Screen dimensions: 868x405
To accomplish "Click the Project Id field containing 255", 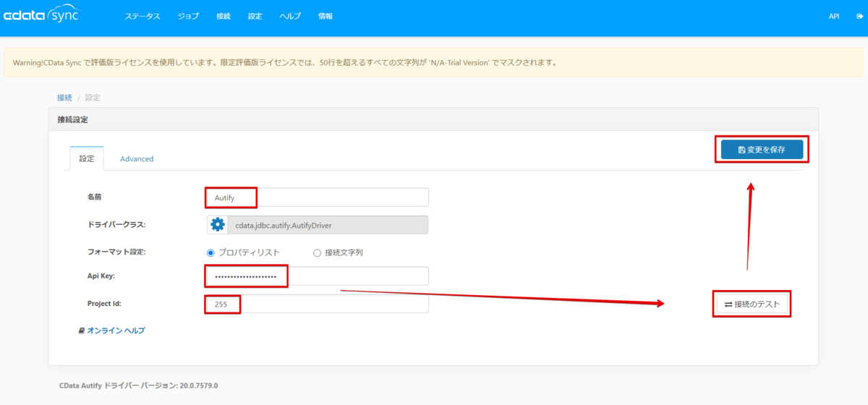I will coord(318,304).
